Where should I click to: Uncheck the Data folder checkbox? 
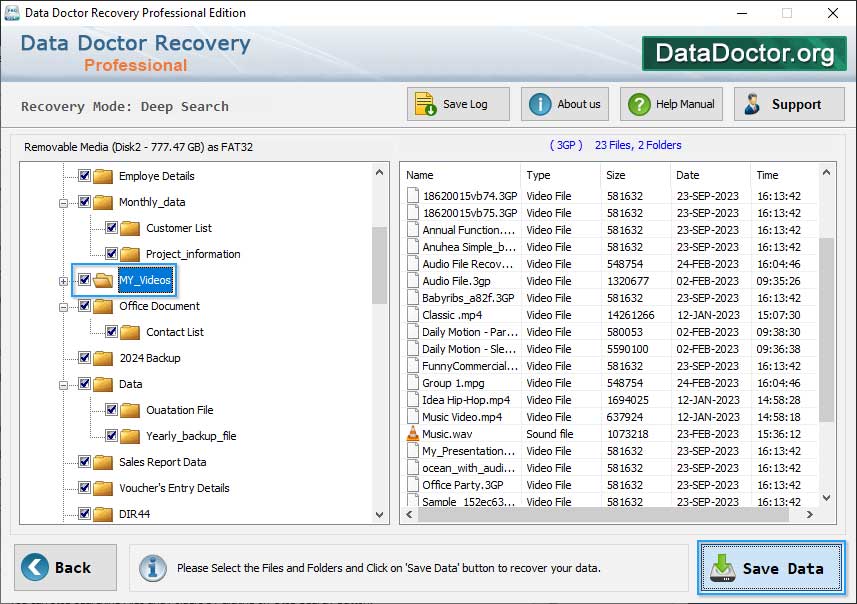[84, 384]
